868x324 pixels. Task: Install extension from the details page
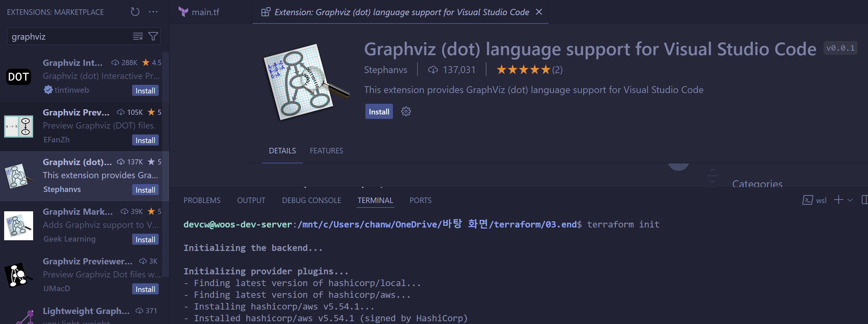(x=379, y=112)
